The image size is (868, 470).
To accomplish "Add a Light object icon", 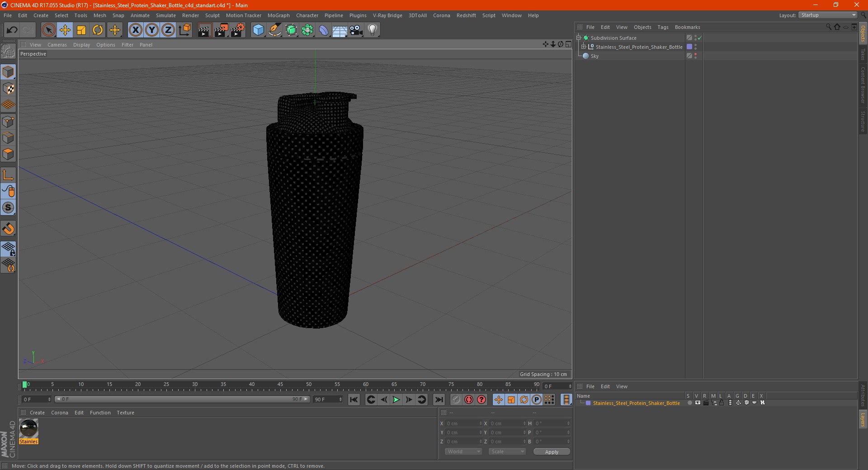I will [x=373, y=30].
